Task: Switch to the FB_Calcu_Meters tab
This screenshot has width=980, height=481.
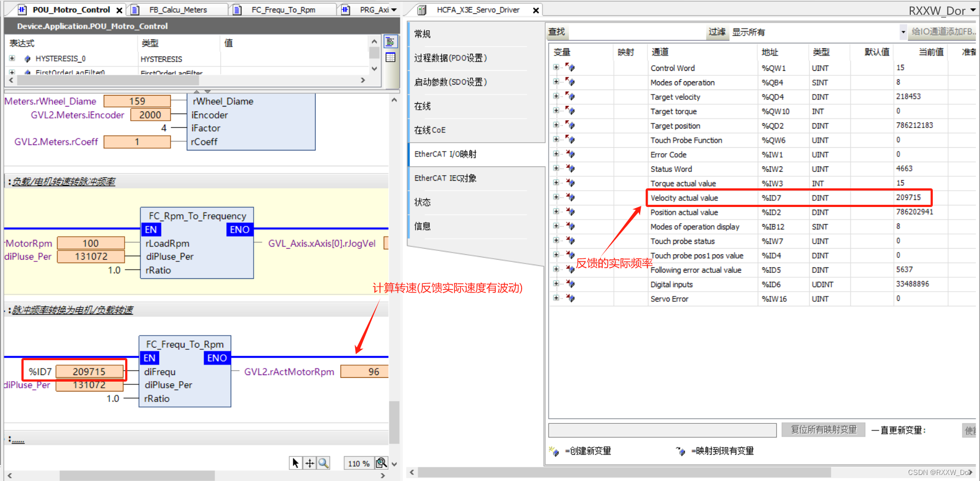Action: pyautogui.click(x=178, y=10)
